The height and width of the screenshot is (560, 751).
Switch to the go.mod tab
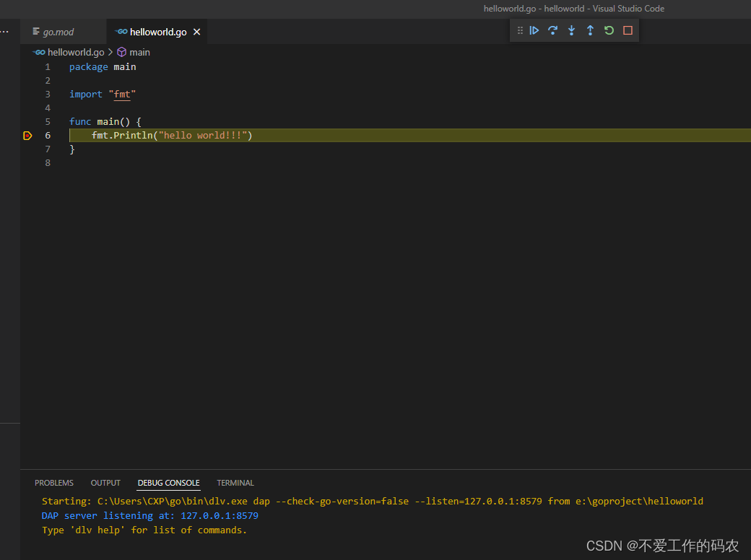pos(58,32)
